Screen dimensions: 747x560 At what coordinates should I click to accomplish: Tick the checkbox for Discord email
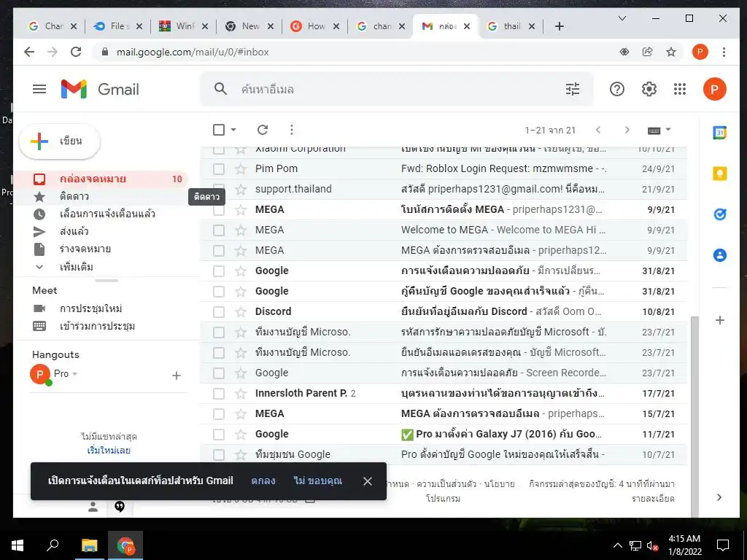(x=219, y=311)
